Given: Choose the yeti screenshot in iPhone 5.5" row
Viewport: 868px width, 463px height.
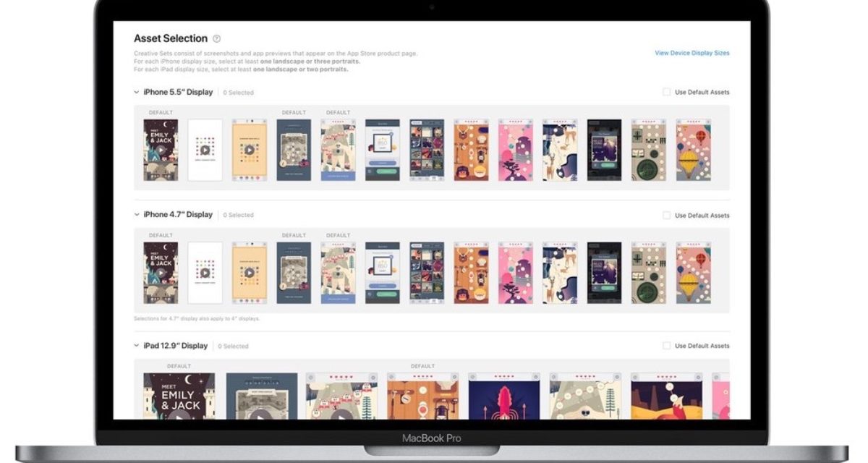Looking at the screenshot, I should pos(339,150).
